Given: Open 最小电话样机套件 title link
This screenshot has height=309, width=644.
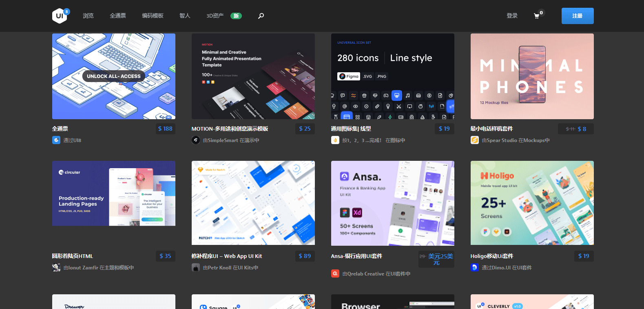Looking at the screenshot, I should pyautogui.click(x=491, y=129).
